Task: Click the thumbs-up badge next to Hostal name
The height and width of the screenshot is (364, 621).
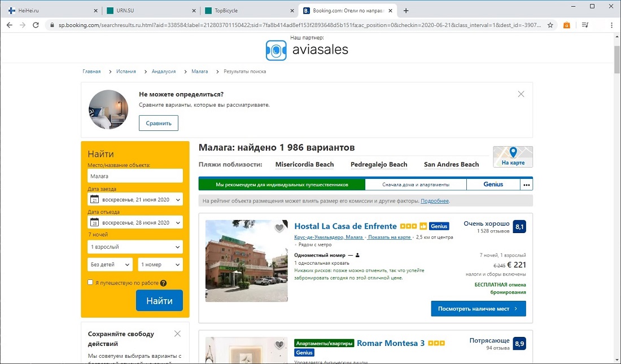Action: point(423,226)
